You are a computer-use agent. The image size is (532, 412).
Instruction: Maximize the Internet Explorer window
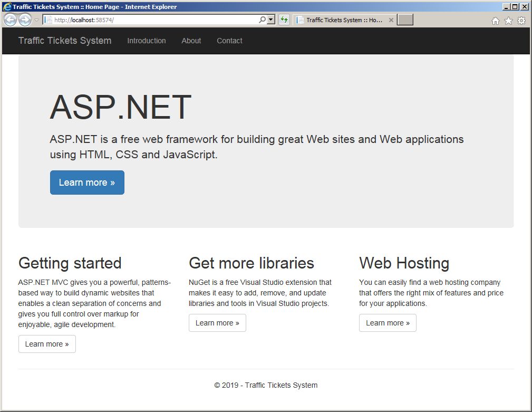(515, 7)
